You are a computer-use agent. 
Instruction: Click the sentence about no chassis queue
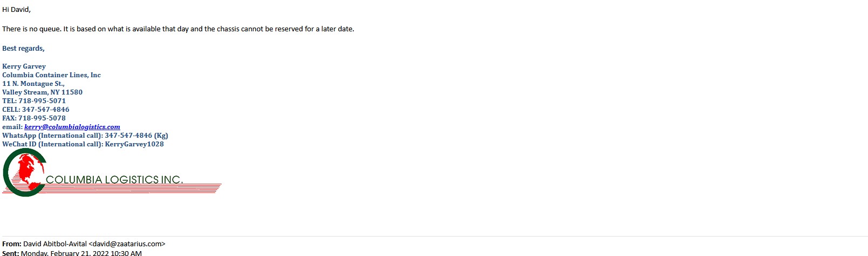tap(178, 29)
